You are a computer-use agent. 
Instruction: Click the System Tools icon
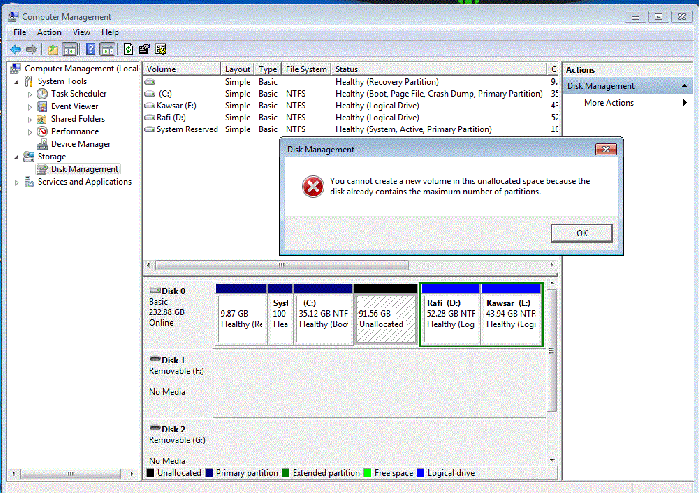(29, 81)
